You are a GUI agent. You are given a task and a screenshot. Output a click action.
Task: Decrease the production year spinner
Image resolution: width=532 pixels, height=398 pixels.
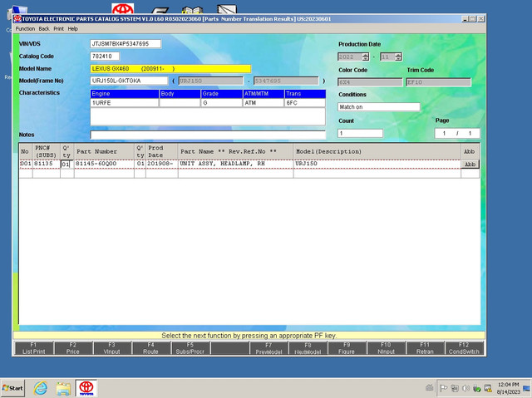click(x=366, y=59)
